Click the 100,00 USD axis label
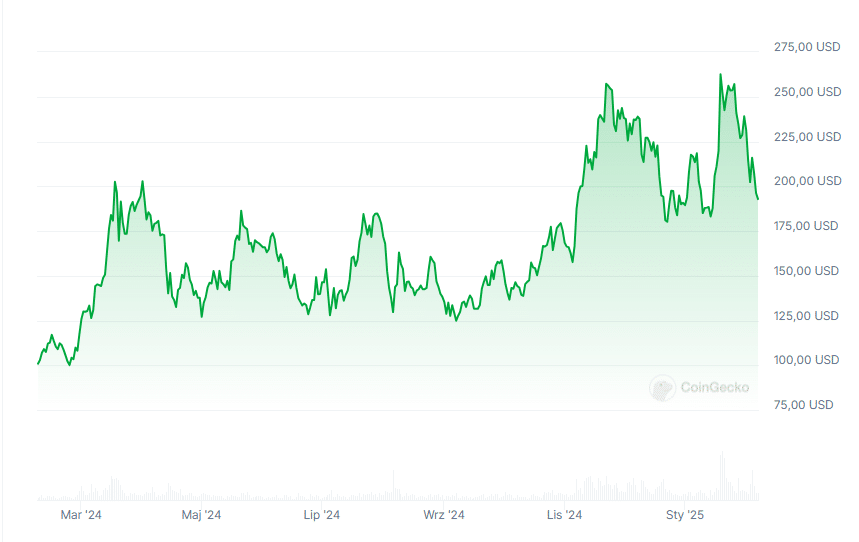Viewport: 859px width, 542px height. click(806, 361)
